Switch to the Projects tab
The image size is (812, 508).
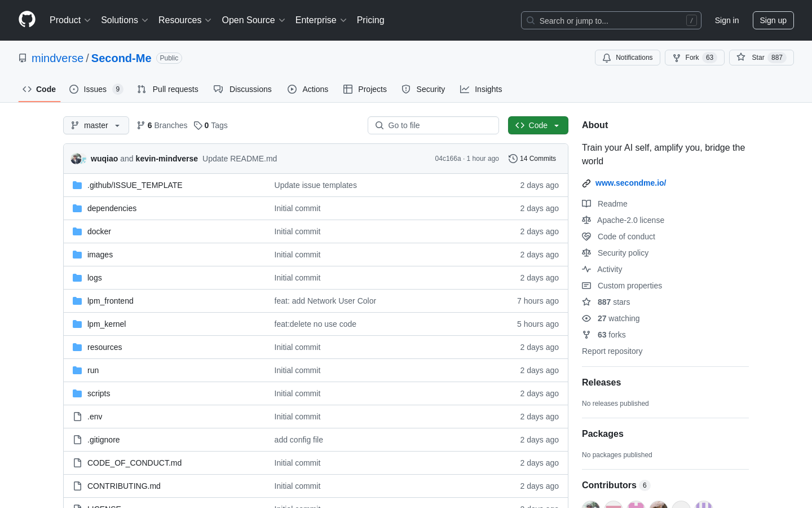pos(365,89)
